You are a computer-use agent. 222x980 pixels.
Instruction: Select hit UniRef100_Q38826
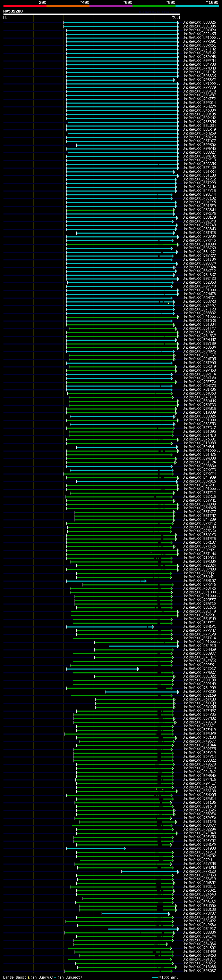tap(199, 23)
